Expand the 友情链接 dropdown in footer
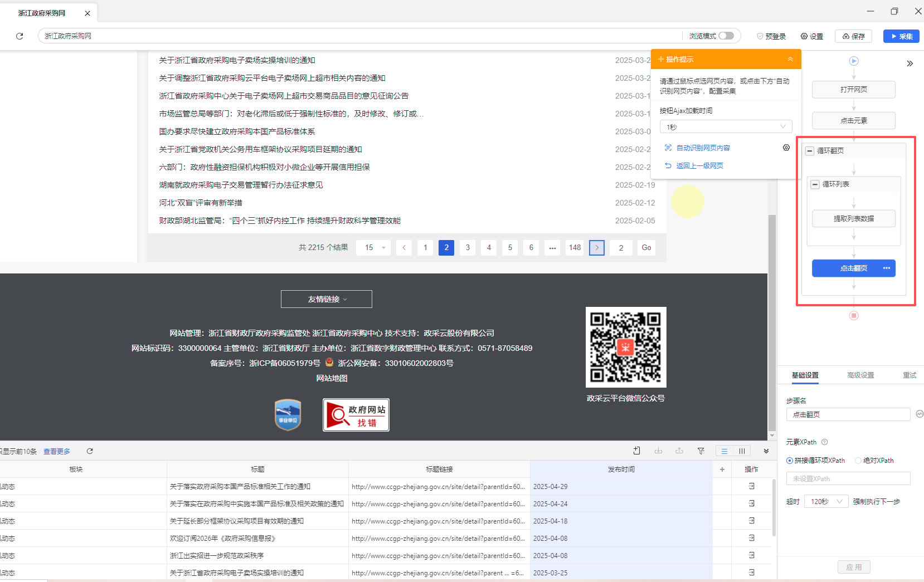The width and height of the screenshot is (924, 582). pyautogui.click(x=327, y=299)
